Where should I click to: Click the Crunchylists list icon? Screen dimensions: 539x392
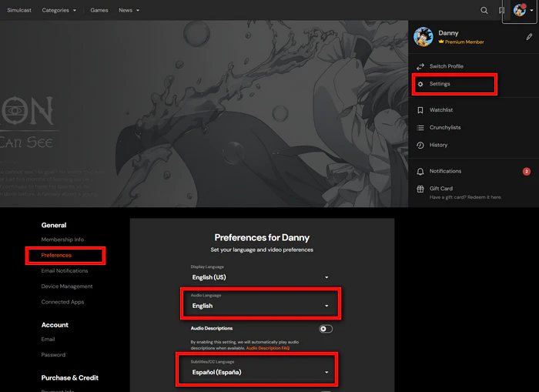coord(420,128)
